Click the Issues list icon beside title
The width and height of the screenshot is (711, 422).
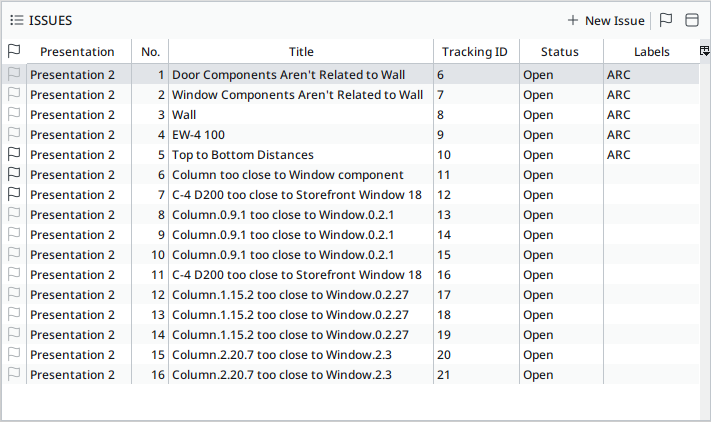17,20
